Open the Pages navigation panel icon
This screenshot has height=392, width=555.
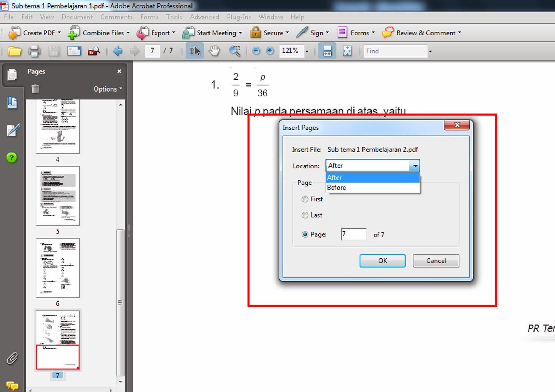click(x=12, y=75)
